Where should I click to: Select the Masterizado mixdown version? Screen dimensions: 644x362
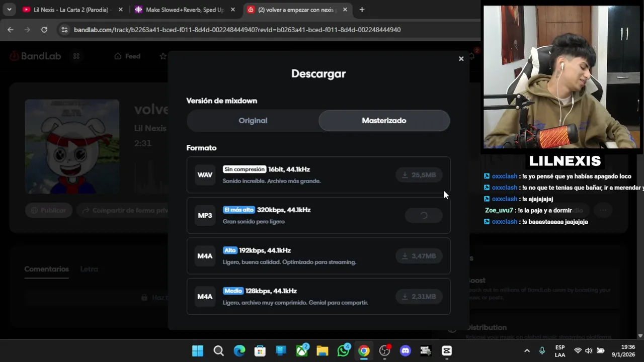(x=384, y=121)
